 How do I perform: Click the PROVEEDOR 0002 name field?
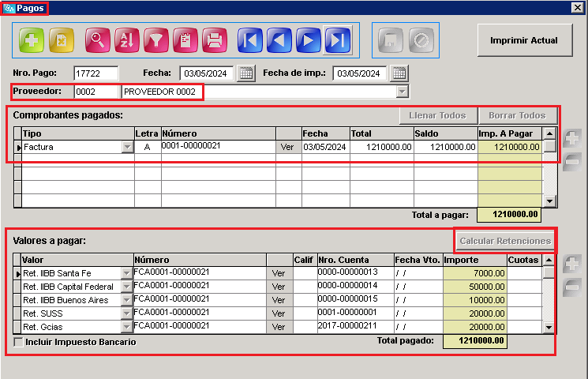pyautogui.click(x=260, y=92)
